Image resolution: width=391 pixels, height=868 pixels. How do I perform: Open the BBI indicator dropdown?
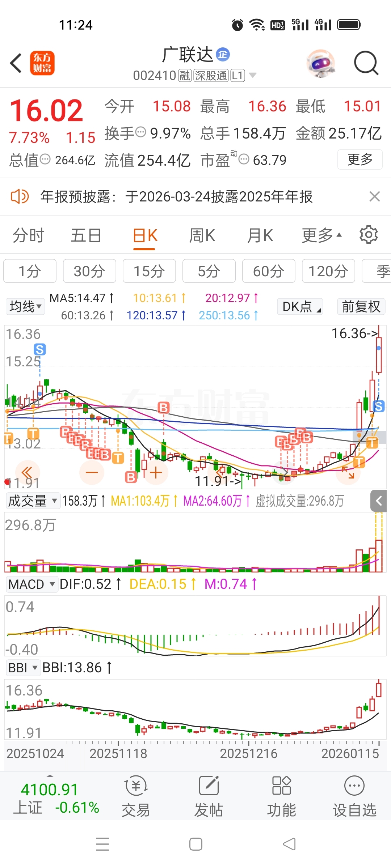(x=23, y=668)
